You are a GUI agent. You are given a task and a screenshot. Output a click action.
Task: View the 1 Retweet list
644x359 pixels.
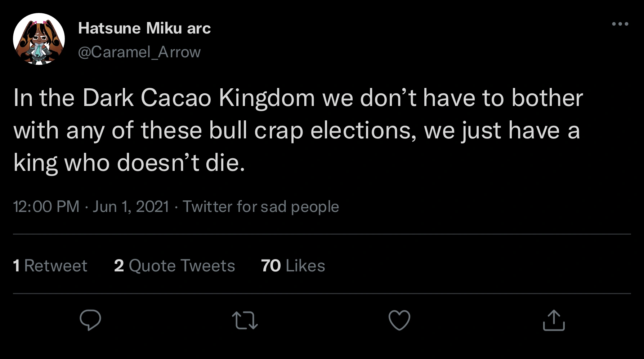[50, 266]
